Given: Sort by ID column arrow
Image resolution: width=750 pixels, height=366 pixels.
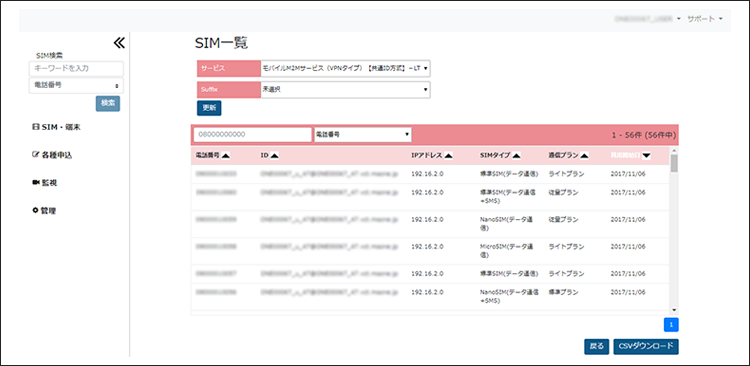Looking at the screenshot, I should pyautogui.click(x=275, y=155).
